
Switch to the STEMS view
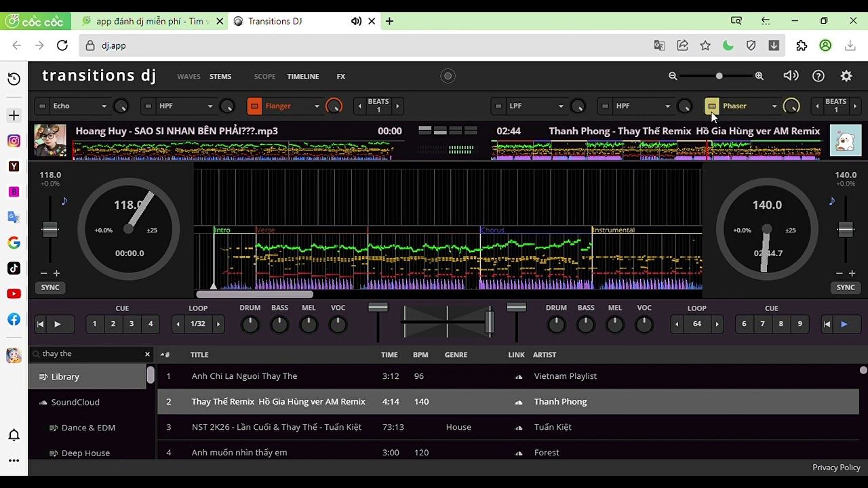point(220,77)
